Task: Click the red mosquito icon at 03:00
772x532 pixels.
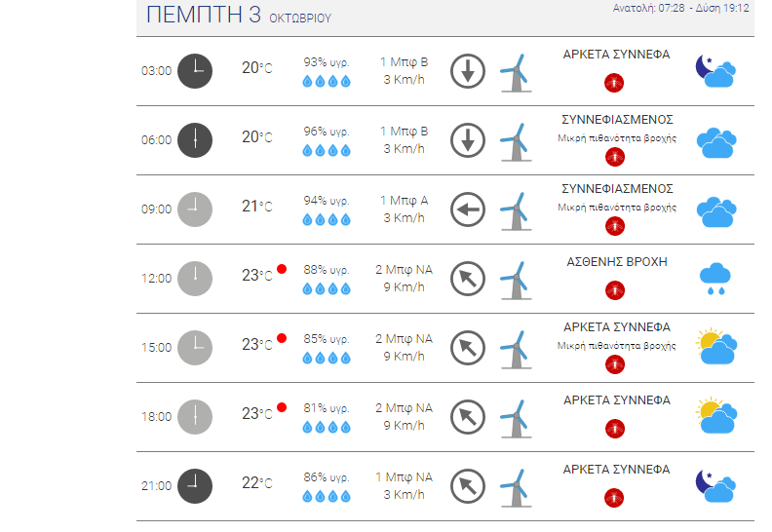Action: [614, 83]
